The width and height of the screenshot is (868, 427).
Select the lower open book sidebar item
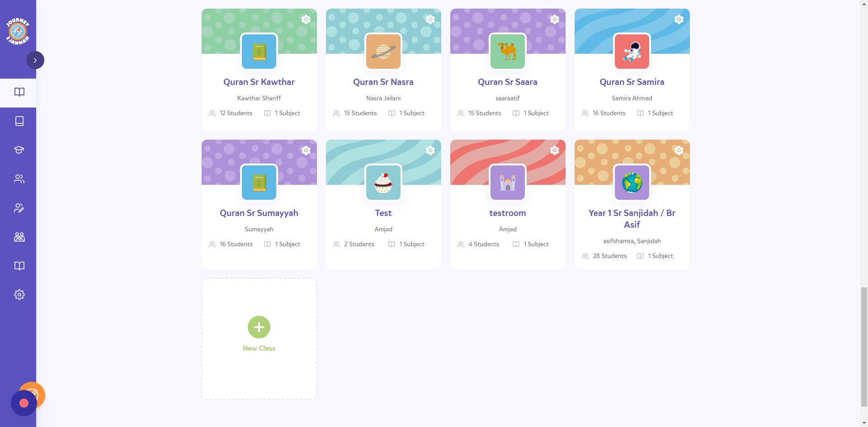click(19, 266)
